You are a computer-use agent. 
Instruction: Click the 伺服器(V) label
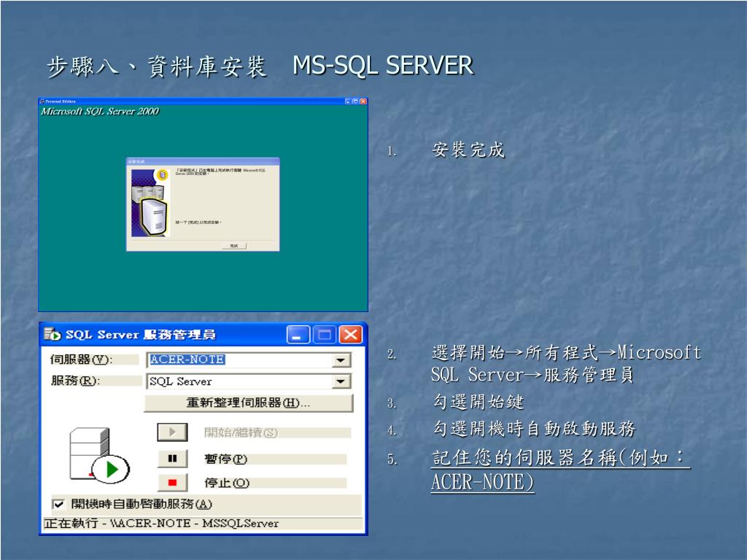pos(82,359)
